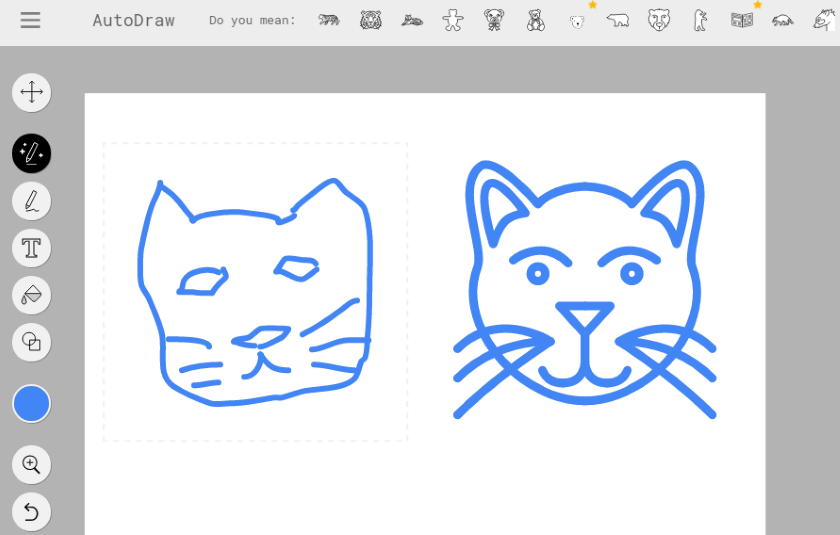Open the hamburger menu
The height and width of the screenshot is (535, 840).
tap(31, 20)
